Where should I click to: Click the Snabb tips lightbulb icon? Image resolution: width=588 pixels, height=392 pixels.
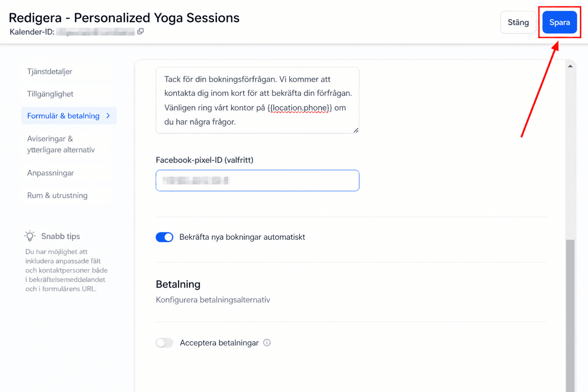pos(30,236)
